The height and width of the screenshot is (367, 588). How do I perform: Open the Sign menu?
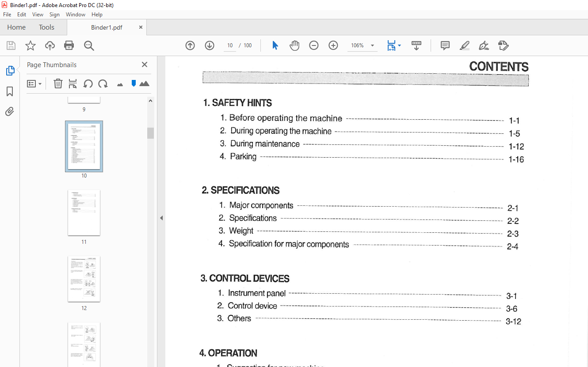[x=54, y=15]
